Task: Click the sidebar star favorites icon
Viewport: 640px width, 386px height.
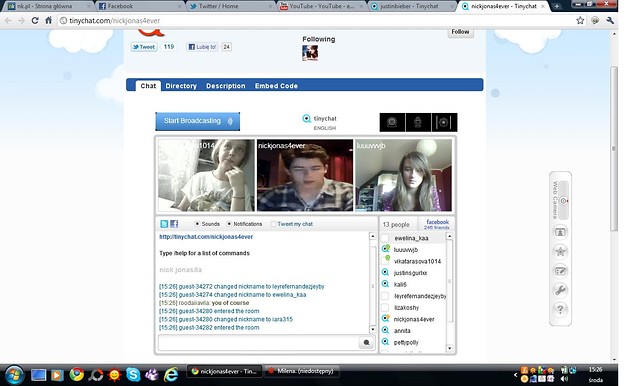Action: 560,251
